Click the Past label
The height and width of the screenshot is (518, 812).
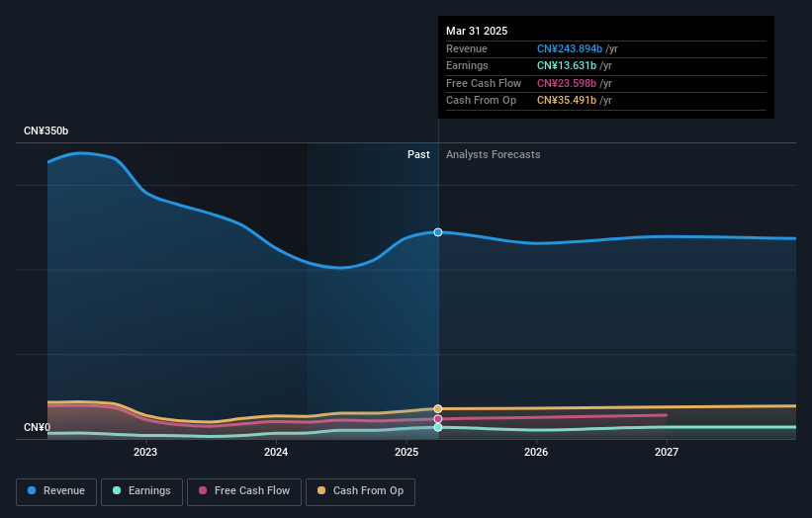(418, 154)
